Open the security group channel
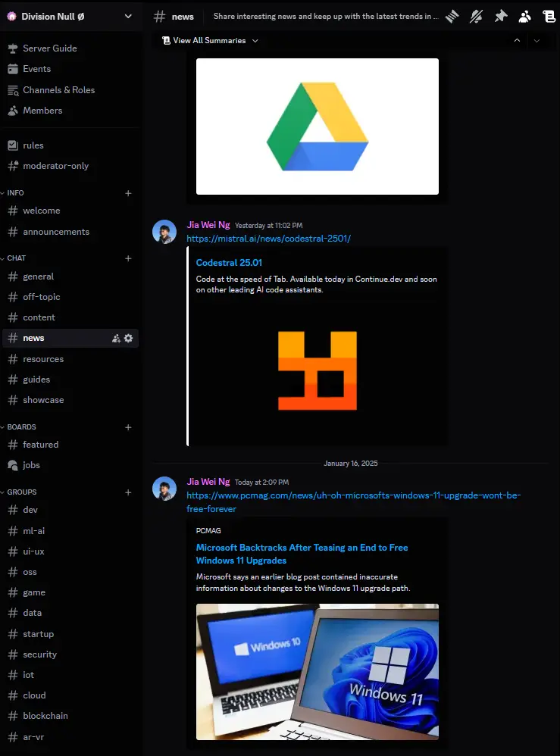Image resolution: width=560 pixels, height=756 pixels. [70, 654]
